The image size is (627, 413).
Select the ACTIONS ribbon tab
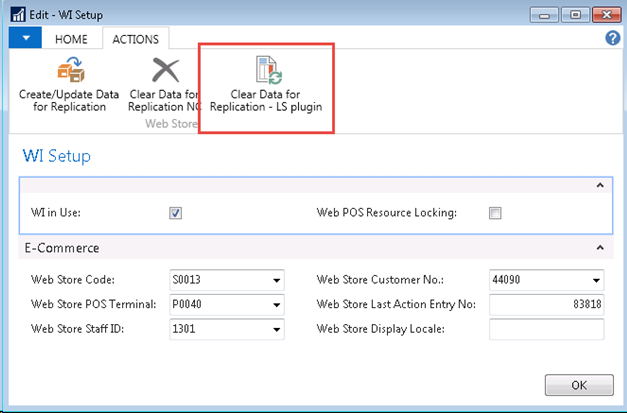click(136, 39)
